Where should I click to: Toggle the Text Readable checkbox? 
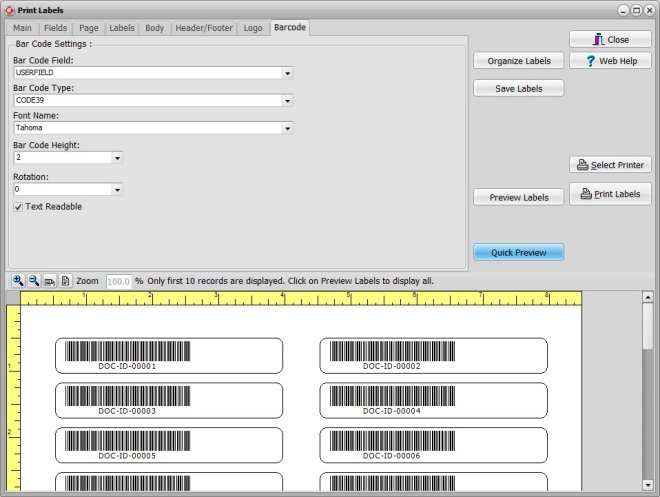point(18,207)
